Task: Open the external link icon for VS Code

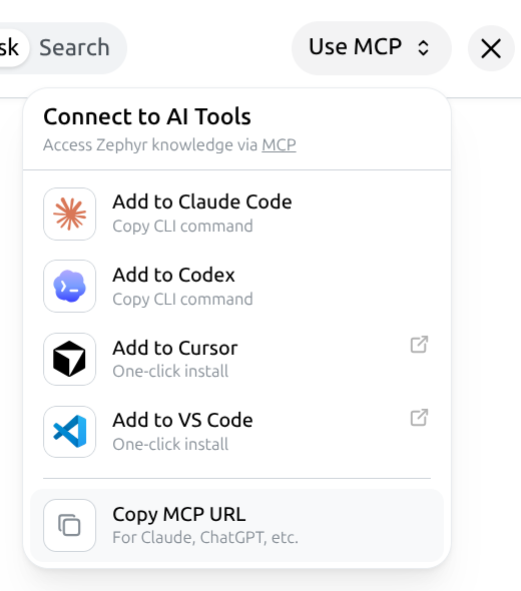Action: point(419,418)
